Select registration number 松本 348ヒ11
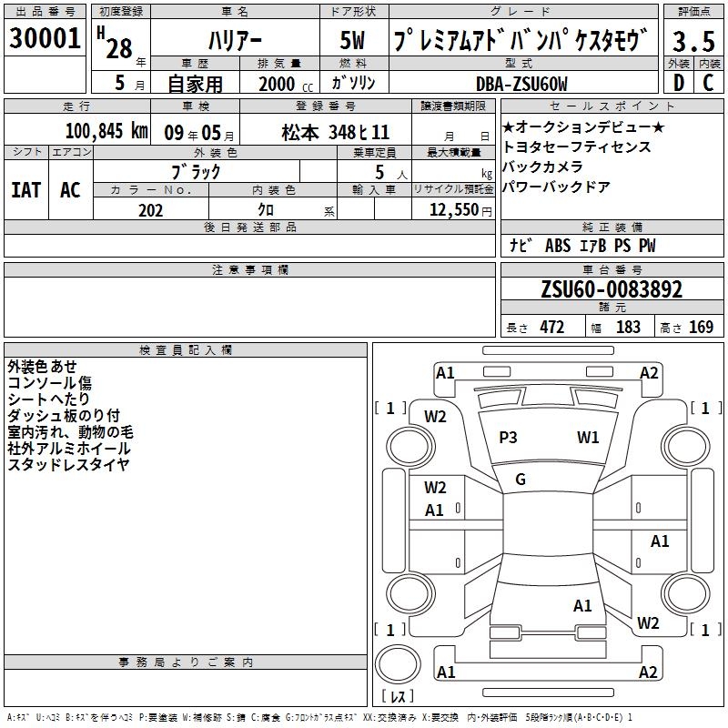 [336, 132]
